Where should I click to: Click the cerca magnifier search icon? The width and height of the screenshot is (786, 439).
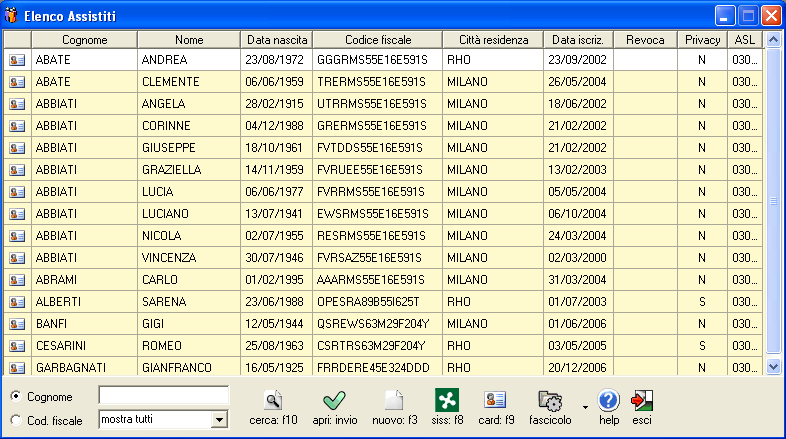coord(273,400)
